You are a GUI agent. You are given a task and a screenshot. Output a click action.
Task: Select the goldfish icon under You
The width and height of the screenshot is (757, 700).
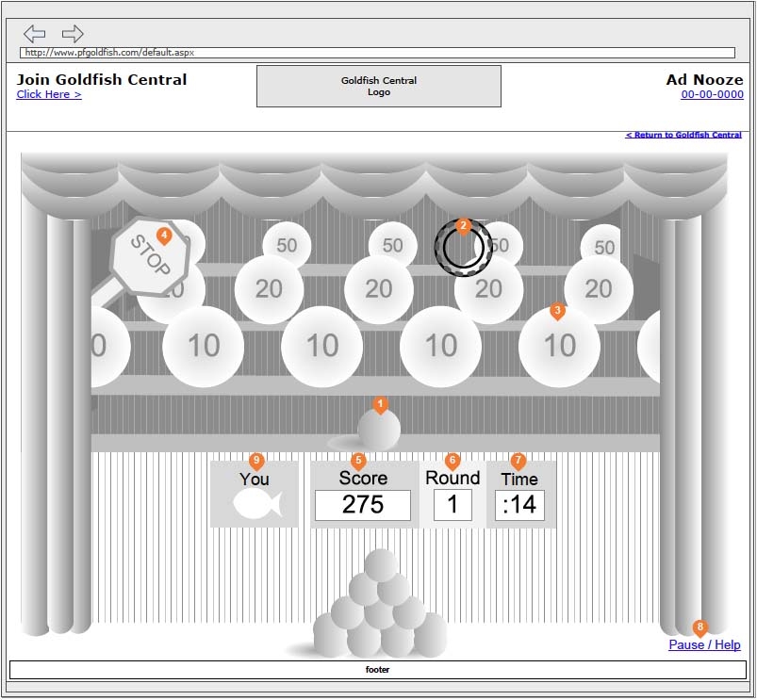click(257, 506)
